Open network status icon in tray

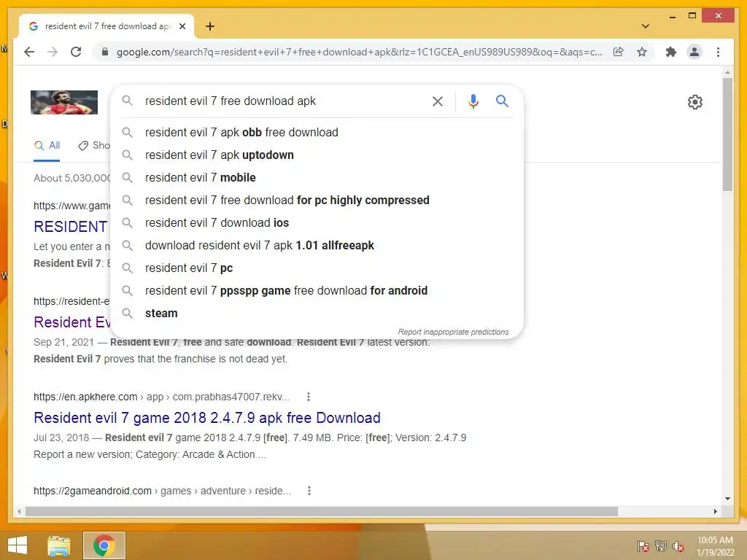(661, 545)
